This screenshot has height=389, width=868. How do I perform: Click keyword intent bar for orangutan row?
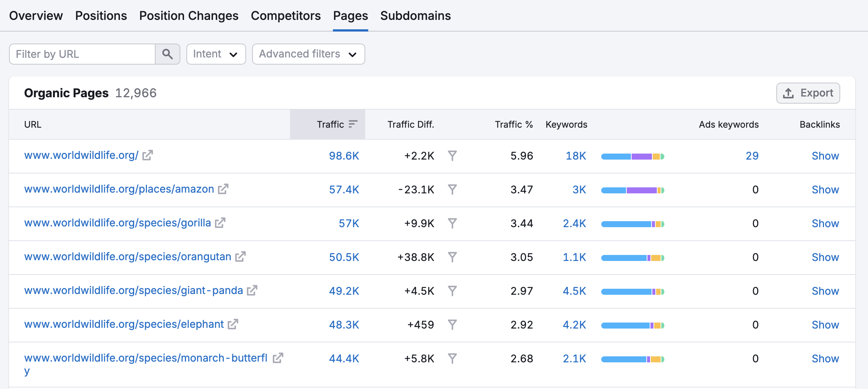coord(633,258)
